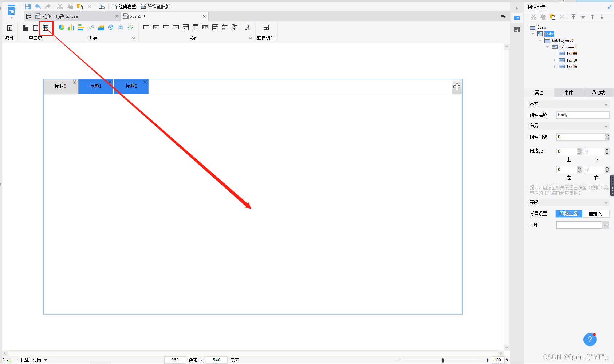Select the area chart icon

[x=101, y=27]
